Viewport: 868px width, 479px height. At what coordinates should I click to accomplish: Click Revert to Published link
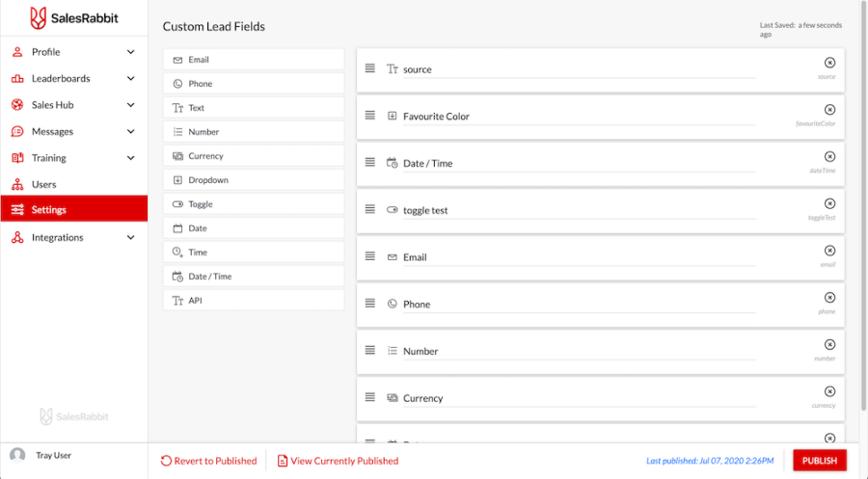209,461
